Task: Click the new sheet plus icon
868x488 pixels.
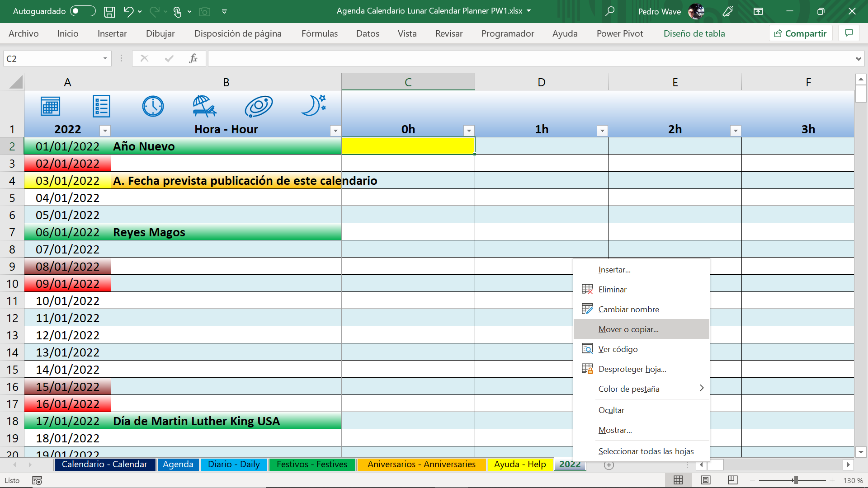Action: coord(609,465)
